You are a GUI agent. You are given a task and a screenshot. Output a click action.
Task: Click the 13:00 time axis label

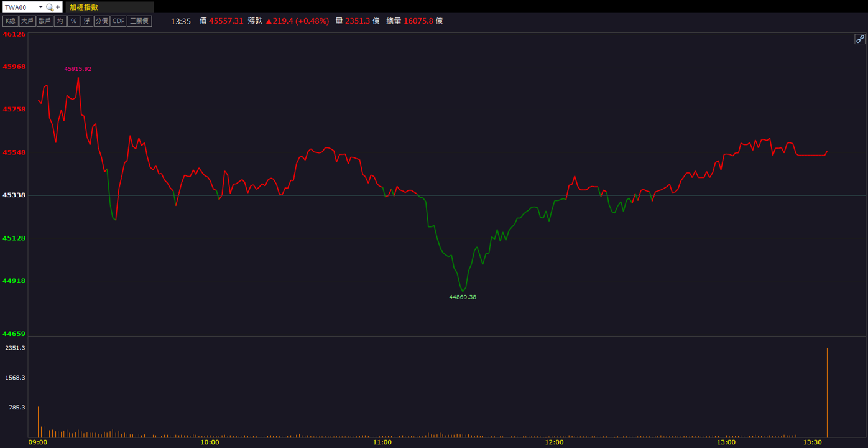[x=726, y=442]
